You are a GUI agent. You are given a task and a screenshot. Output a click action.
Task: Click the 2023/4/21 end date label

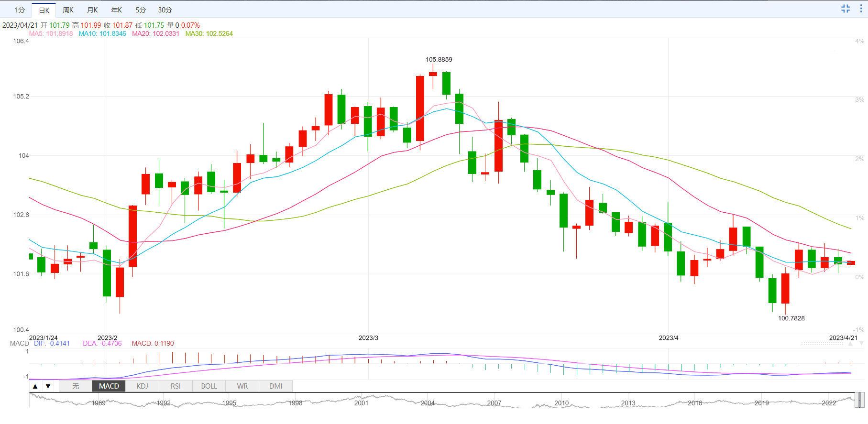pos(843,338)
